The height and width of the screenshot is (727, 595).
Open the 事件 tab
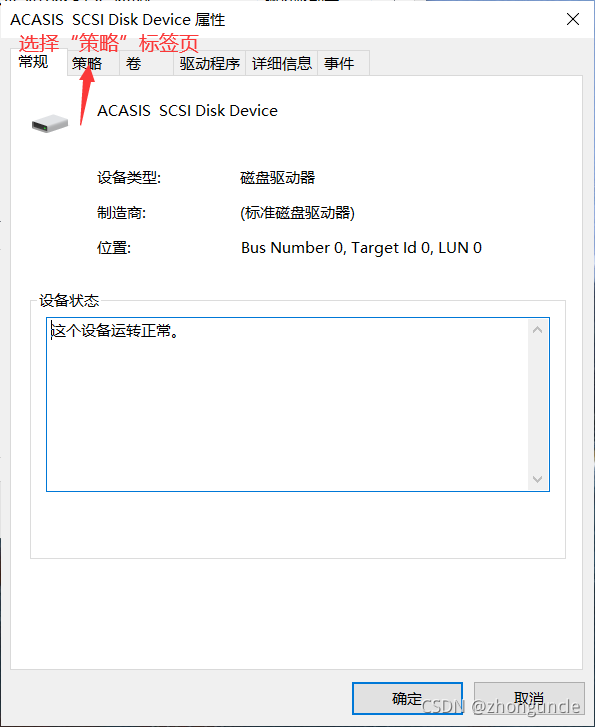tap(344, 63)
